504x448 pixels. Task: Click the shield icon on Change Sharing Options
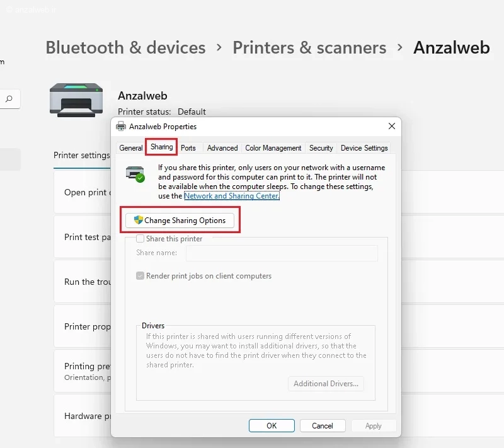point(138,220)
